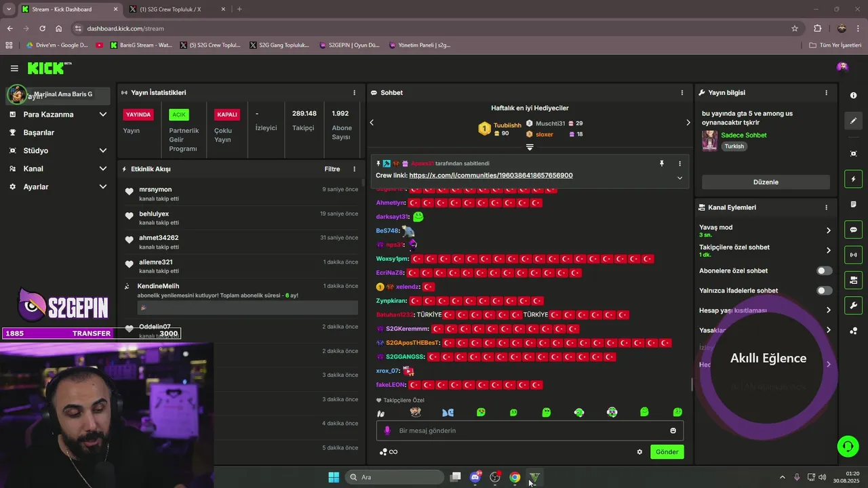Open the profile avatar in the top right
The image size is (868, 488).
click(842, 66)
